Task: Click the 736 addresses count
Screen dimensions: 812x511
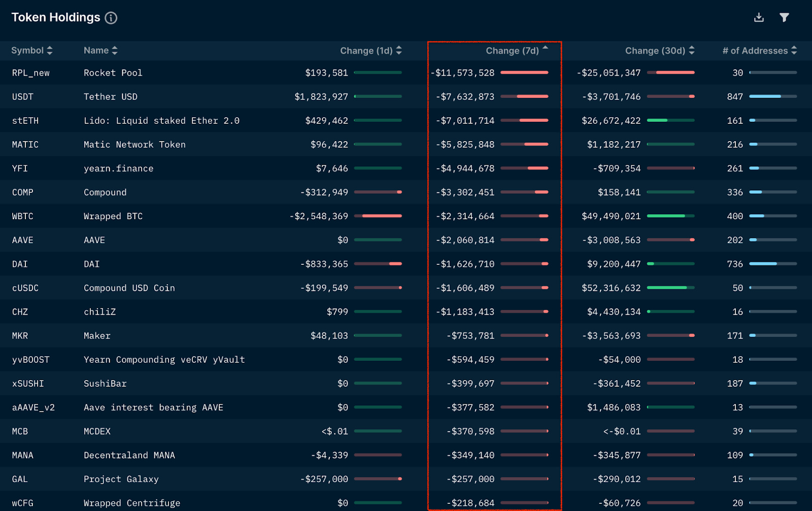Action: pyautogui.click(x=735, y=264)
